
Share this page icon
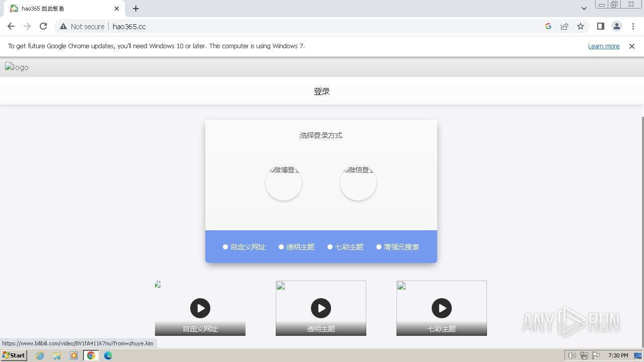(x=565, y=26)
